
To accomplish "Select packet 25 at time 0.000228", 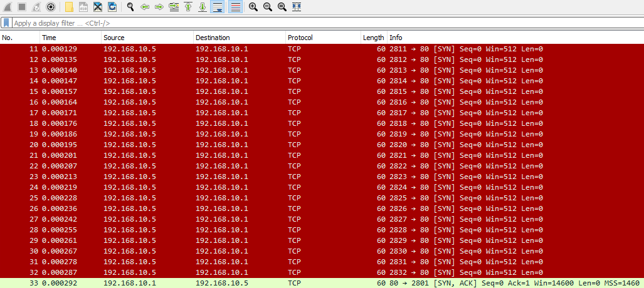I will coord(322,198).
